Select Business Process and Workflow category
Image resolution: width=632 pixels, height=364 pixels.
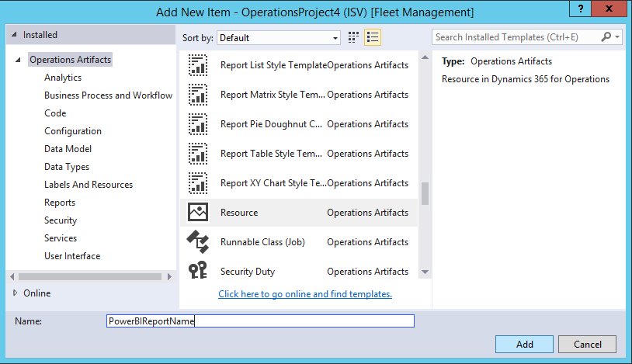click(108, 95)
